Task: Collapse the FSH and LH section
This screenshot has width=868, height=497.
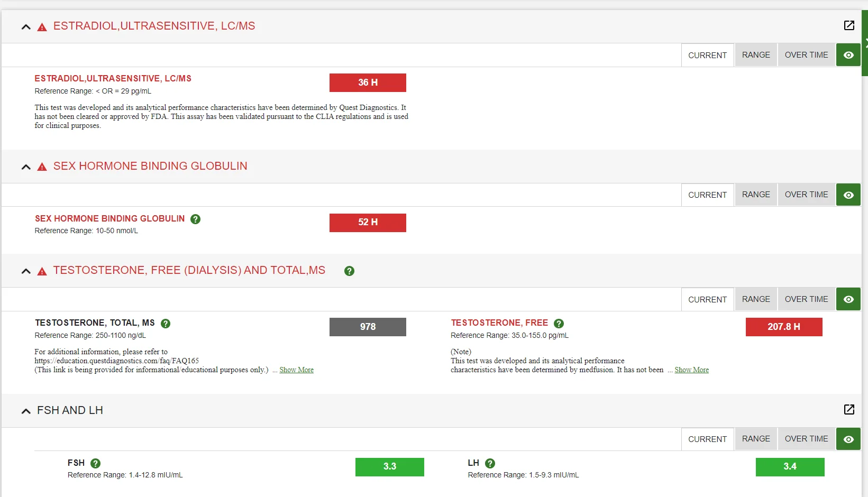Action: point(26,411)
